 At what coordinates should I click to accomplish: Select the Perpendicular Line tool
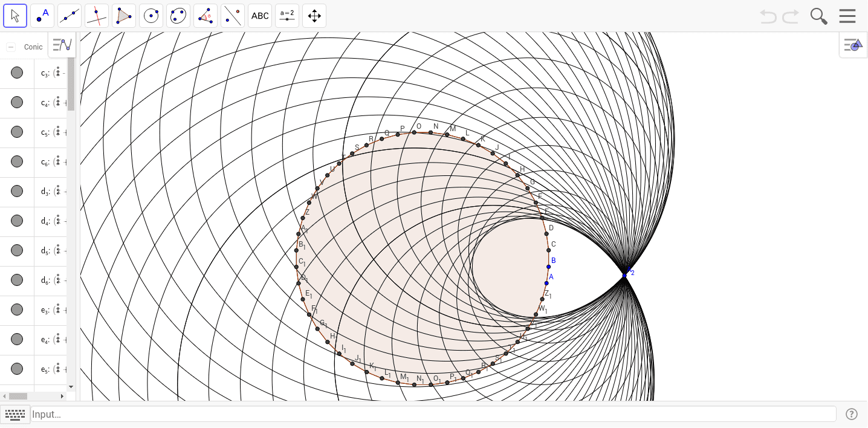[97, 16]
